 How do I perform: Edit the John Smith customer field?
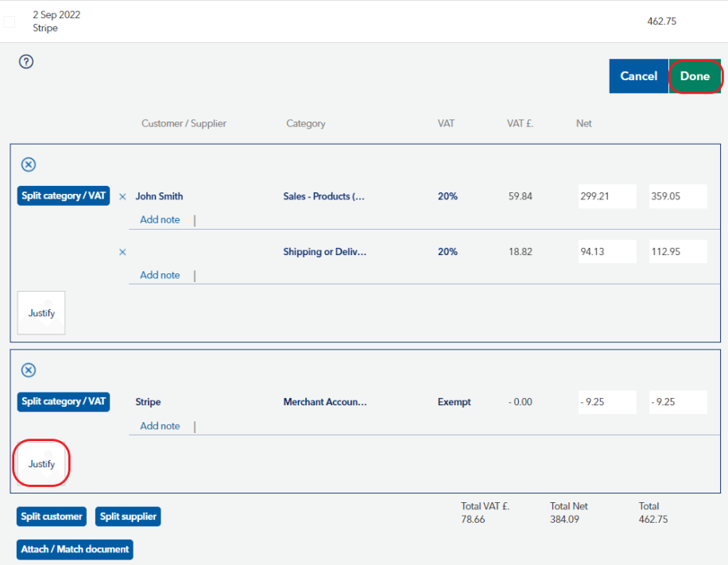point(159,196)
